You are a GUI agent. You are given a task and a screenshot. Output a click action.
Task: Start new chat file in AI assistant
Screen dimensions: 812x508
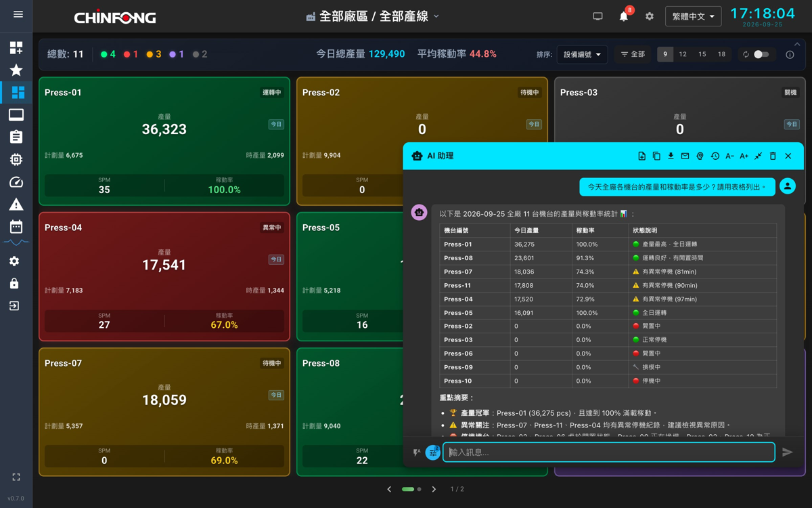tap(641, 156)
